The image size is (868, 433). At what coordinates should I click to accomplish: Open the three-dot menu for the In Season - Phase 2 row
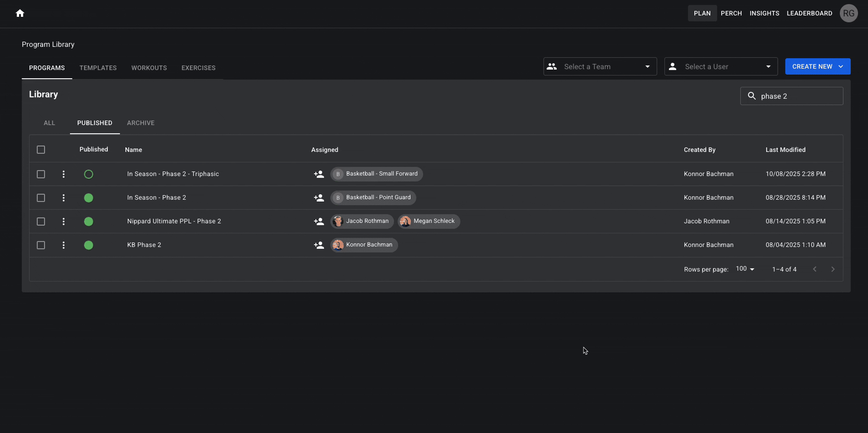(x=63, y=198)
